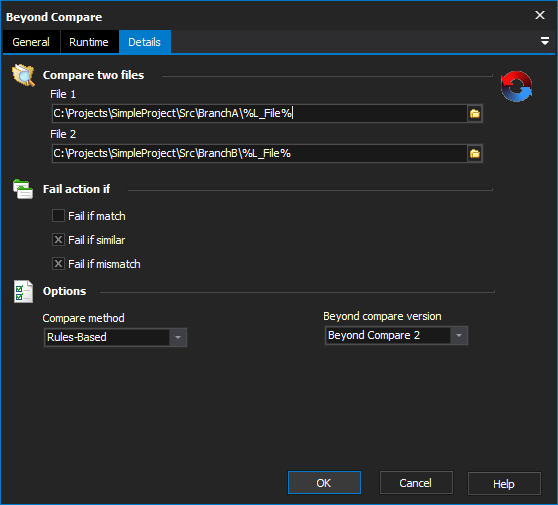Confirm the dialog with OK

pyautogui.click(x=324, y=483)
